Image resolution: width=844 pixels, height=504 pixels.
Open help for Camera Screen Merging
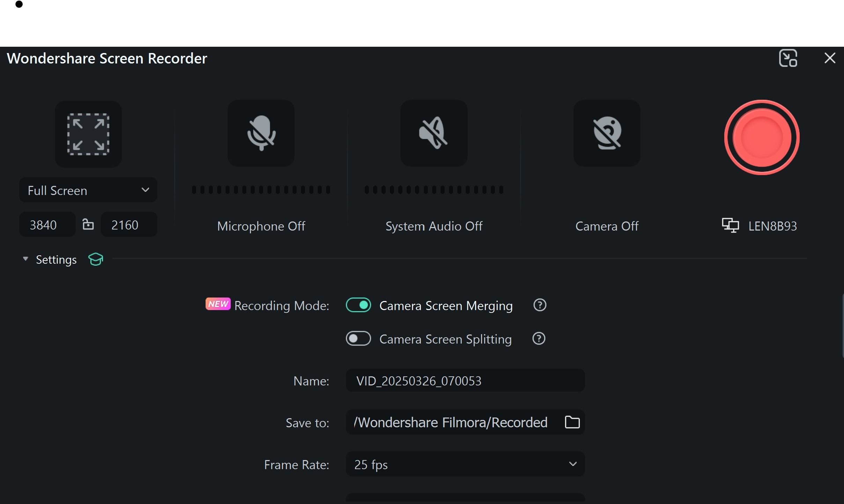point(540,305)
